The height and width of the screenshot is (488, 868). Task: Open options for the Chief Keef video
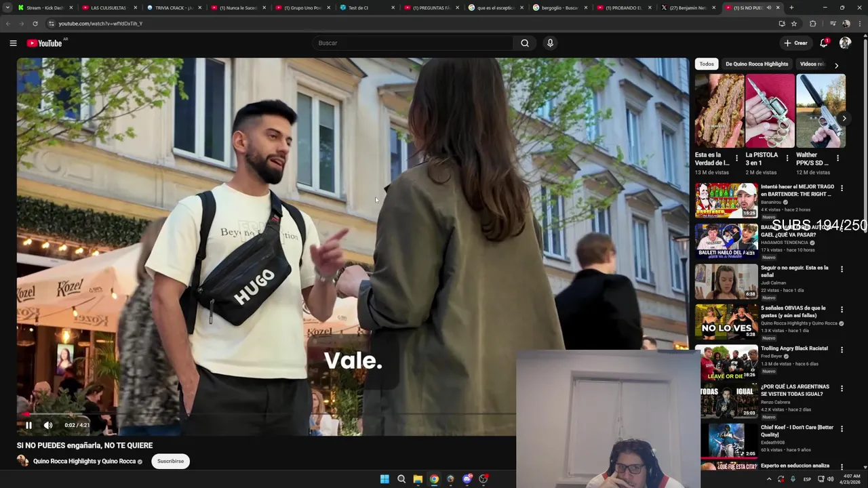pyautogui.click(x=842, y=428)
